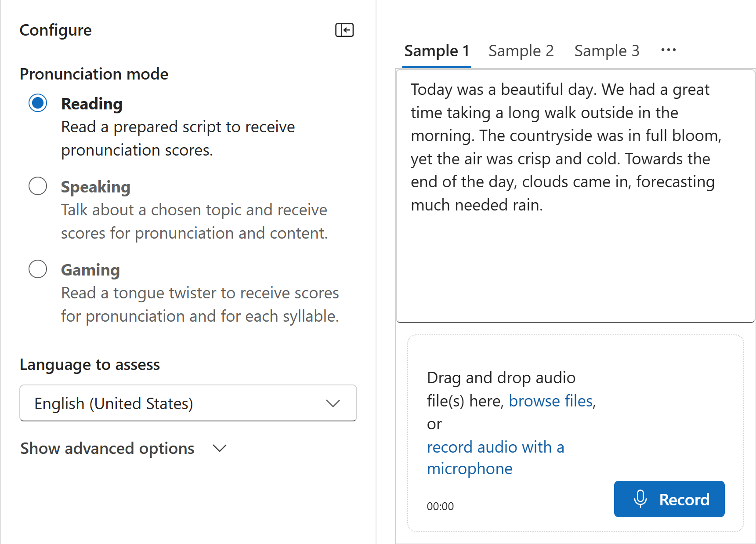The height and width of the screenshot is (544, 756).
Task: Enable the Speaking pronunciation mode
Action: click(38, 186)
